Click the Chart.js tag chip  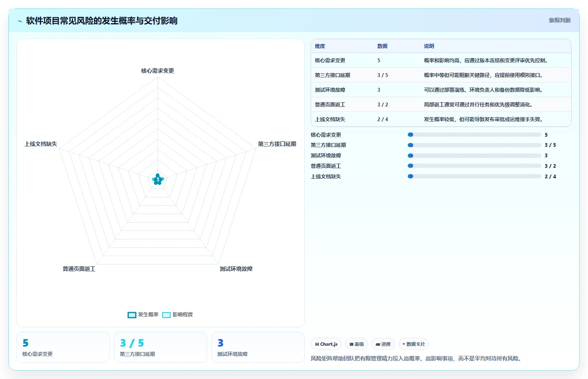(326, 344)
